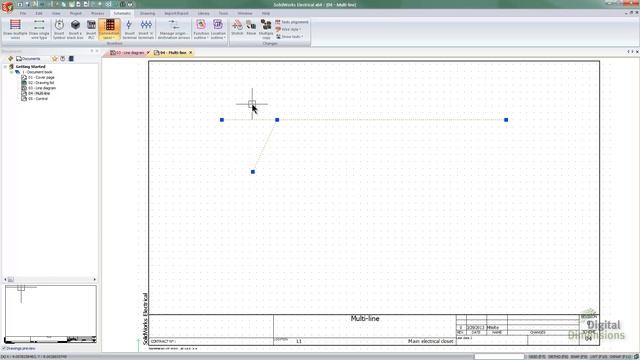
Task: Click Insert a black box
Action: click(75, 29)
